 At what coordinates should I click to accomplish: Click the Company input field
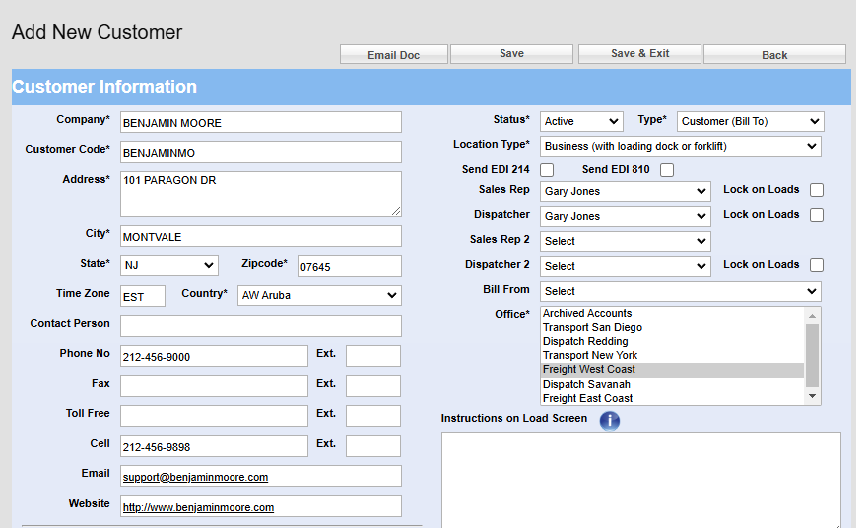261,122
